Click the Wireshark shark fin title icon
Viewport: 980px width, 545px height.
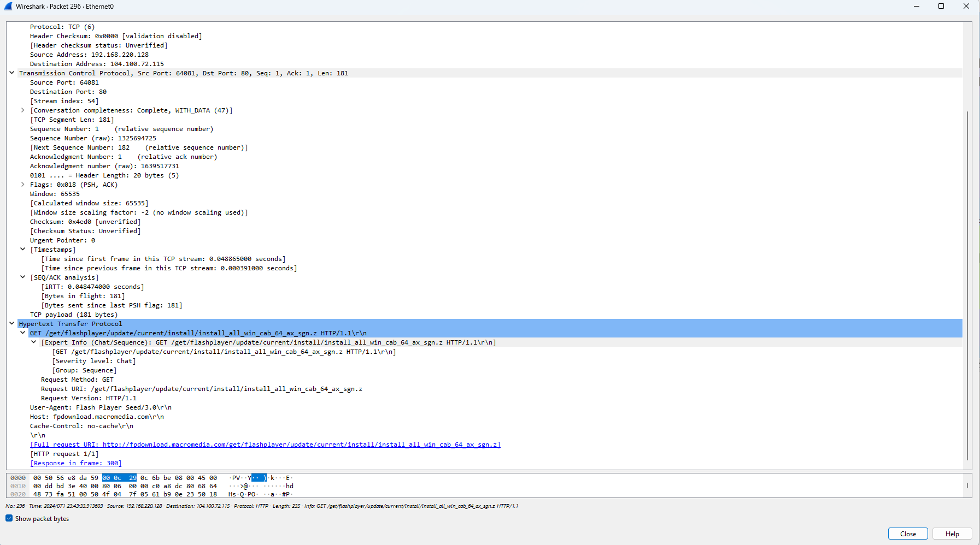pyautogui.click(x=8, y=6)
